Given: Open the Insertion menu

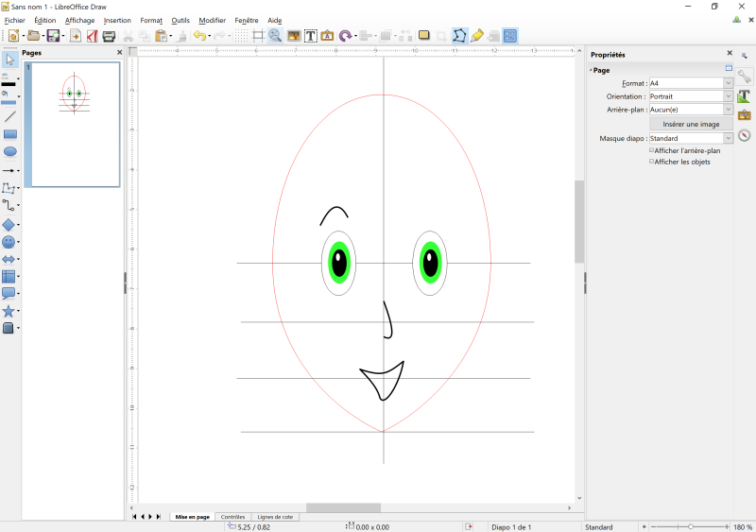Looking at the screenshot, I should 117,20.
